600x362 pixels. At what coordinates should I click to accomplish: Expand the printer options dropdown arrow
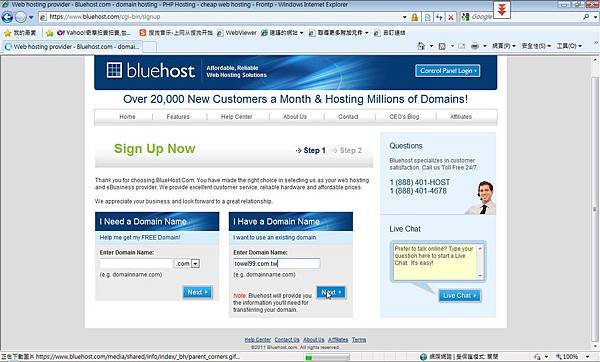point(484,46)
